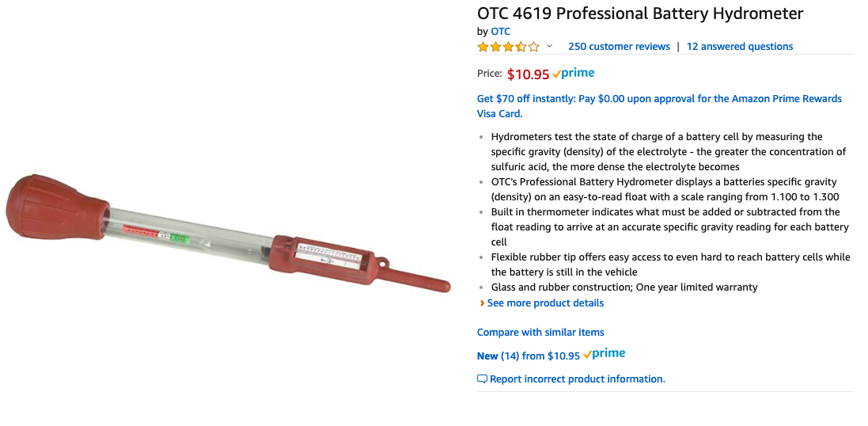Click the orange chevron before See more
The width and height of the screenshot is (868, 426).
[x=482, y=303]
